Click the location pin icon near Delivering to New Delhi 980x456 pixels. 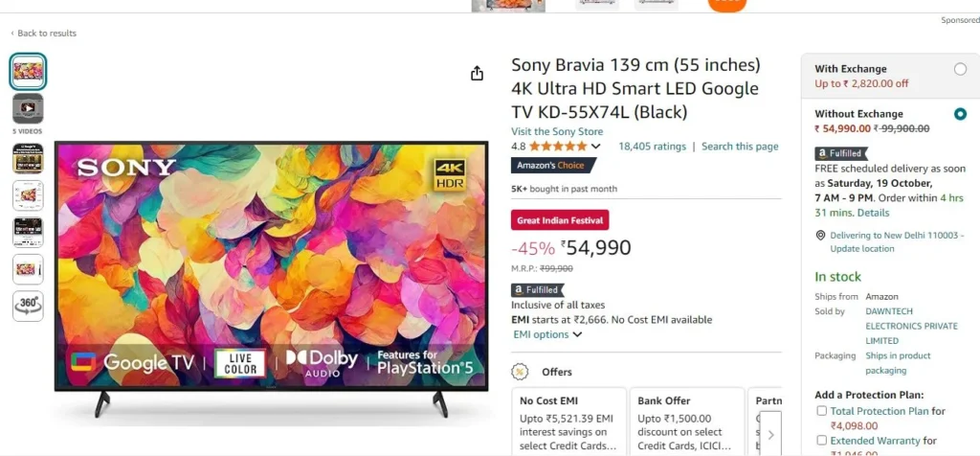pos(820,236)
